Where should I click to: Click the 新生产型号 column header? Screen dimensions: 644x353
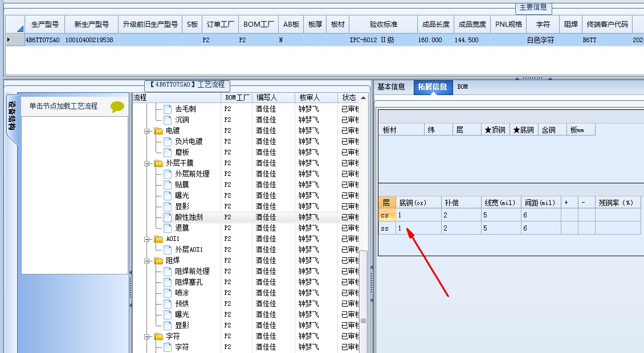pyautogui.click(x=91, y=24)
